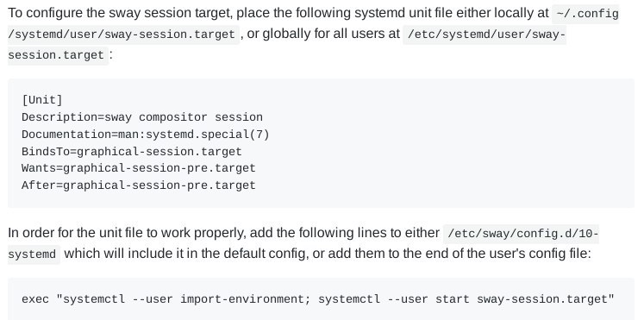Viewport: 644px width, 320px height.
Task: Click the Documentation=man:systemd.special(7) line
Action: (146, 135)
